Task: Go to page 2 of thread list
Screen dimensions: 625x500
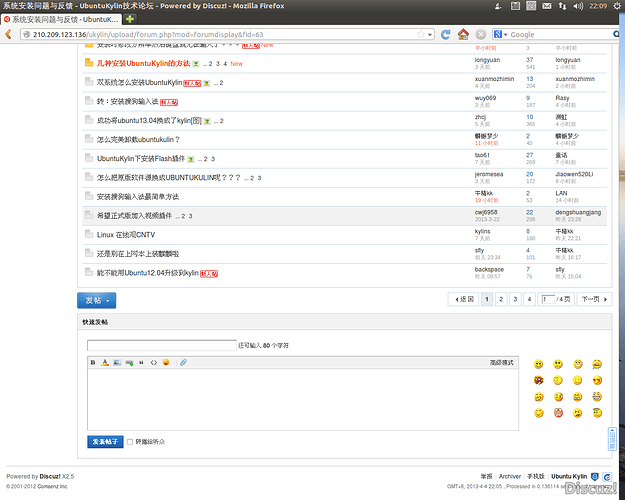Action: pyautogui.click(x=501, y=299)
